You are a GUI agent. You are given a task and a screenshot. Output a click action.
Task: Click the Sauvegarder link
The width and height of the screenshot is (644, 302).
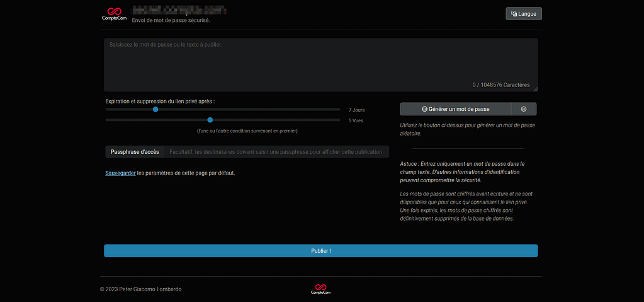pos(120,173)
